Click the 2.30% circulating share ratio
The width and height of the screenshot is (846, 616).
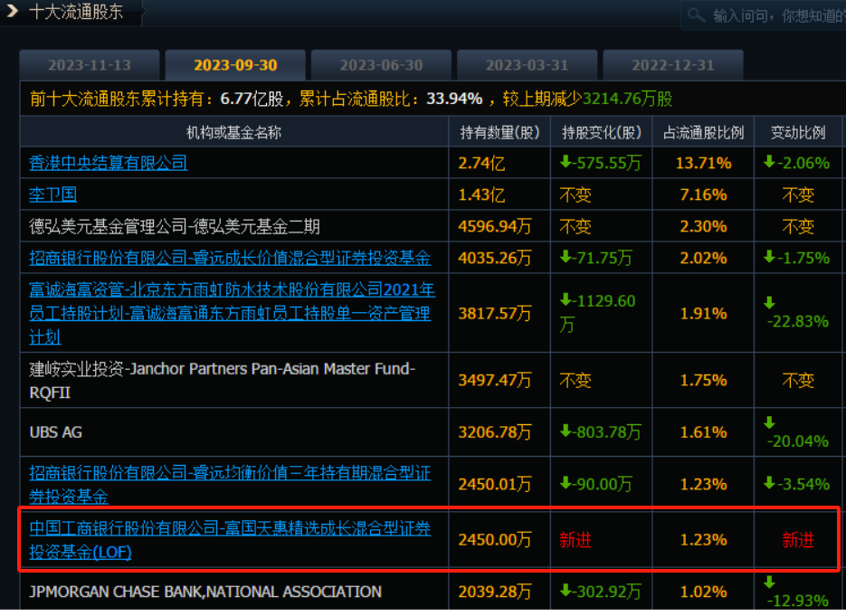704,226
